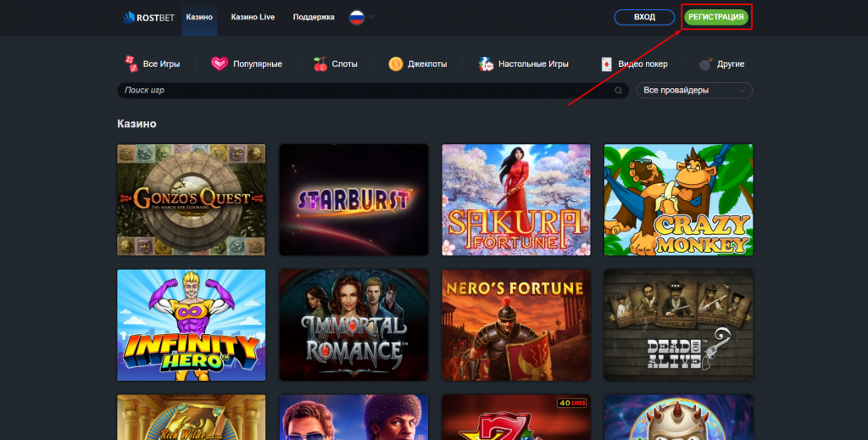The image size is (868, 440).
Task: Click the pink heart Популярные icon
Action: [x=220, y=64]
